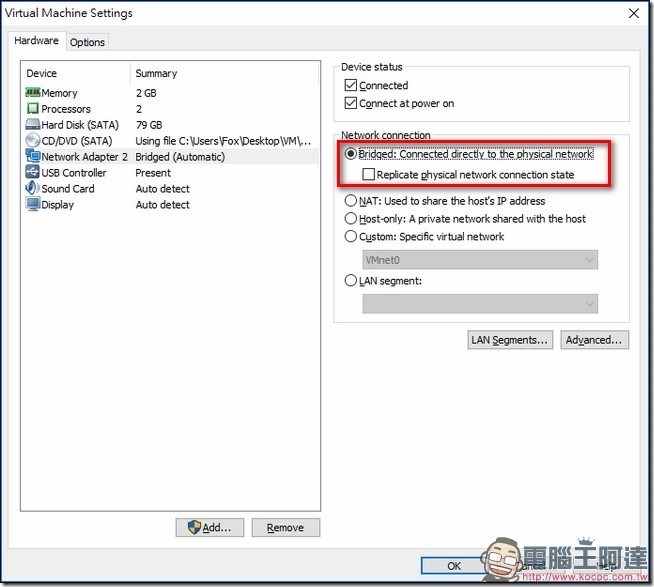The width and height of the screenshot is (654, 587).
Task: Toggle Connect at power on checkbox
Action: tap(351, 103)
